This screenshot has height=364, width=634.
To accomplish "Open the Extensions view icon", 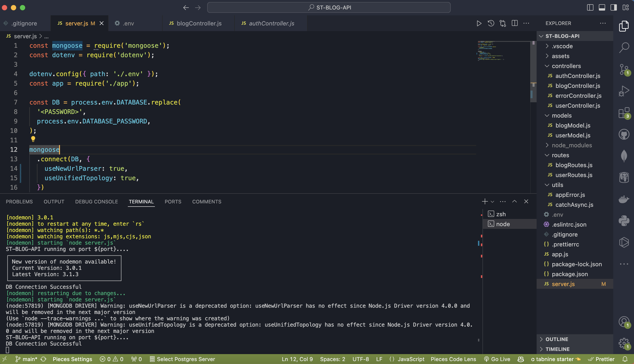I will click(624, 113).
